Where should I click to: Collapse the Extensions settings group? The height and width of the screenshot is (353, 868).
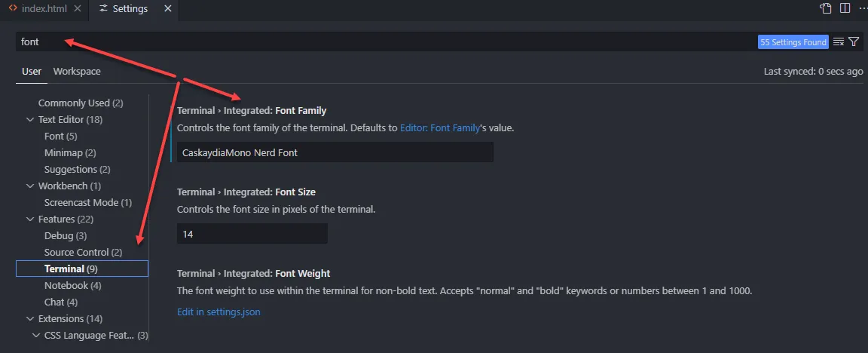[30, 319]
